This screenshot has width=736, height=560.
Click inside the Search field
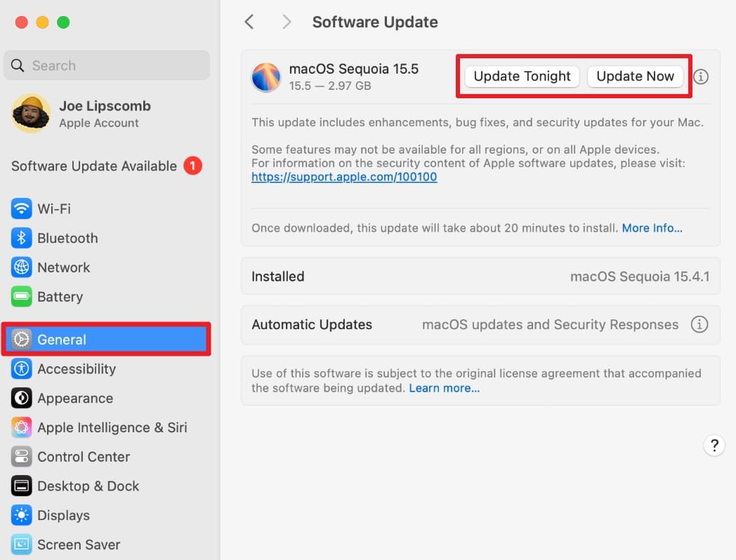(x=107, y=65)
